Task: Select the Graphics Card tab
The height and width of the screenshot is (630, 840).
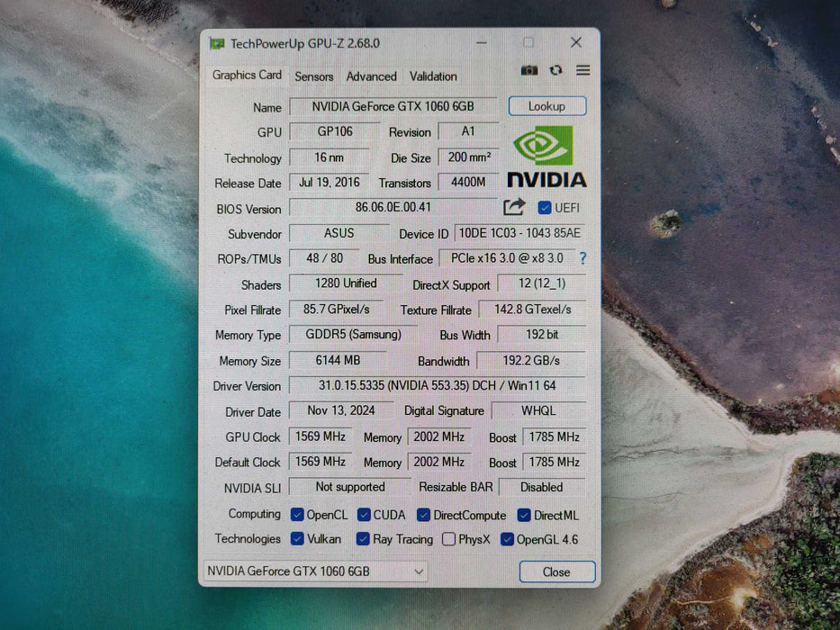Action: pyautogui.click(x=247, y=75)
